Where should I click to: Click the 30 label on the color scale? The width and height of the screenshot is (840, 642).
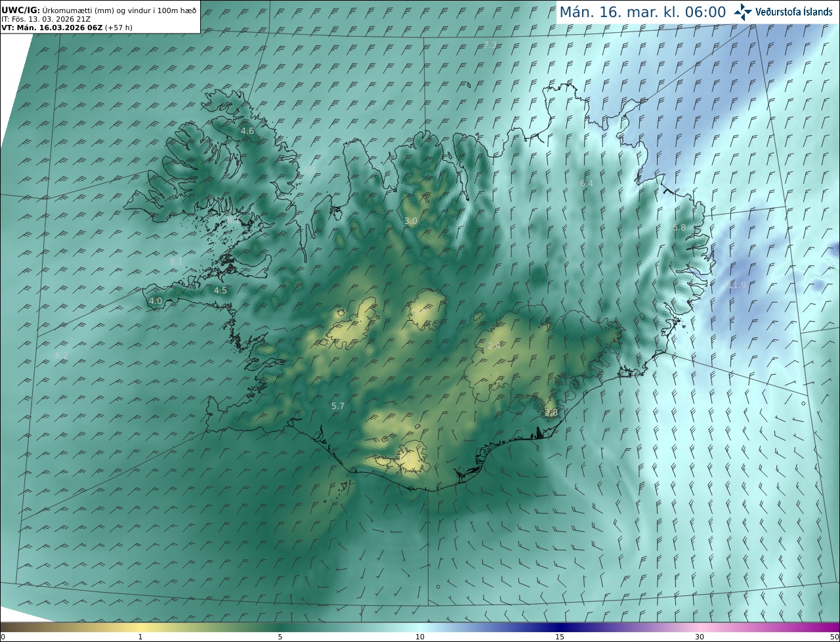[700, 637]
